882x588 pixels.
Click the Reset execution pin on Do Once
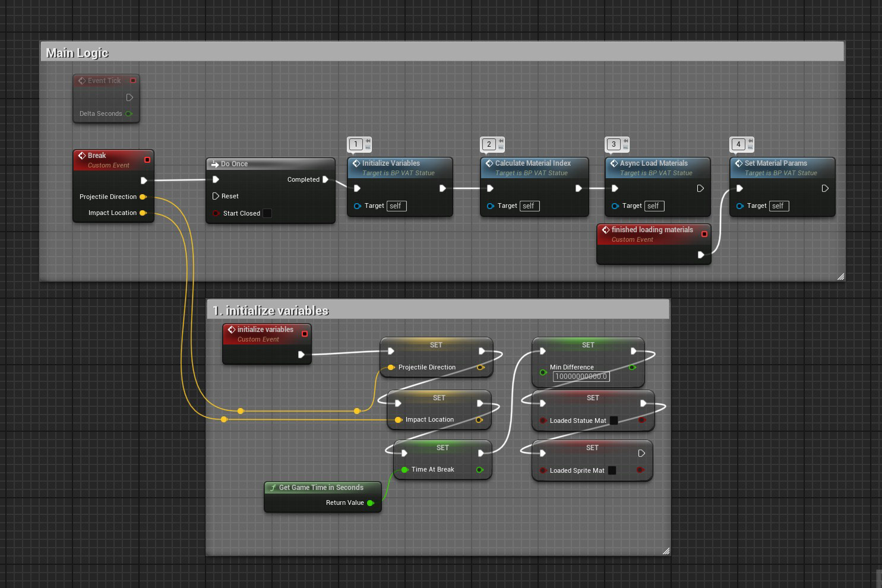(x=216, y=196)
